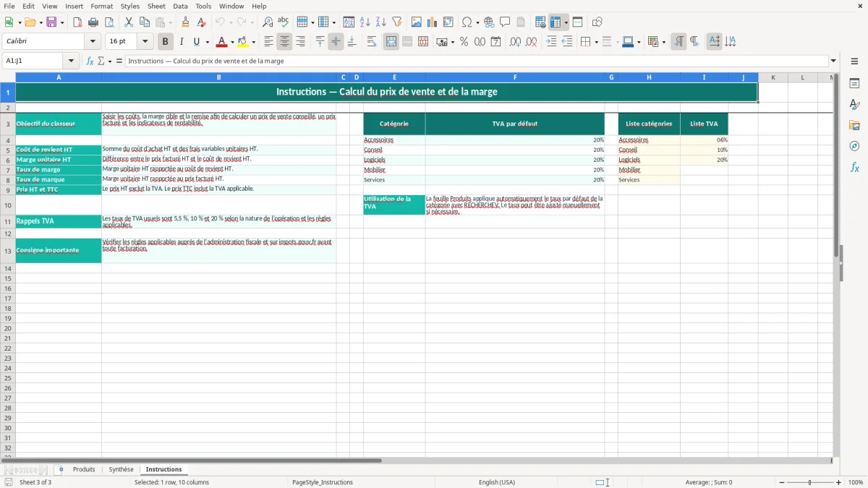Insert a chart
This screenshot has height=488, width=868.
[433, 22]
